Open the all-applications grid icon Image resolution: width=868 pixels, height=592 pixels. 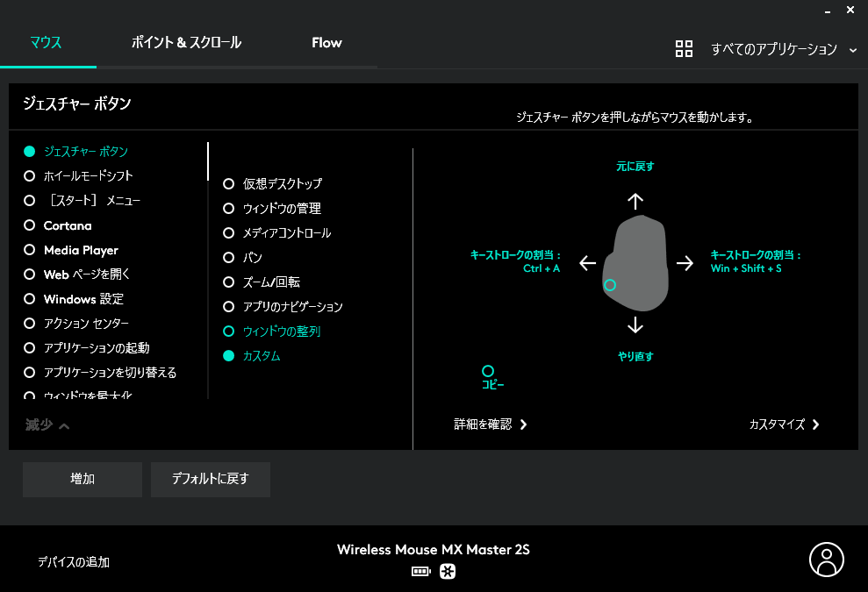(685, 49)
